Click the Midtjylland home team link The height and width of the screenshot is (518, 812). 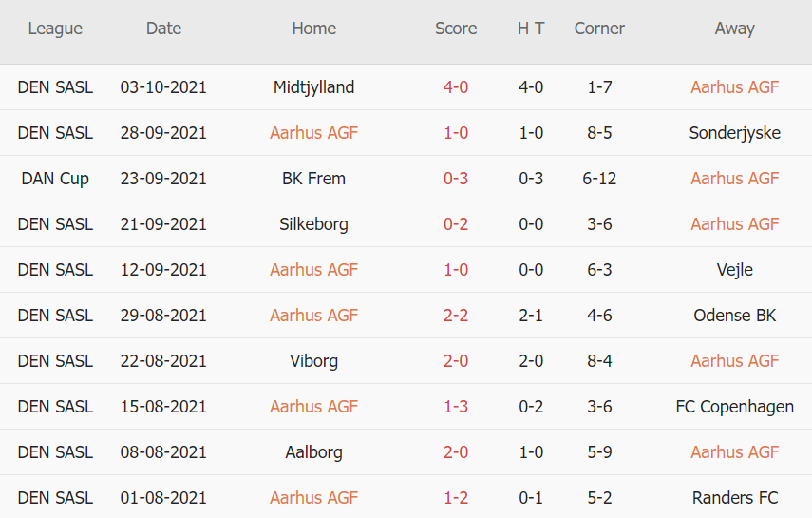[313, 87]
